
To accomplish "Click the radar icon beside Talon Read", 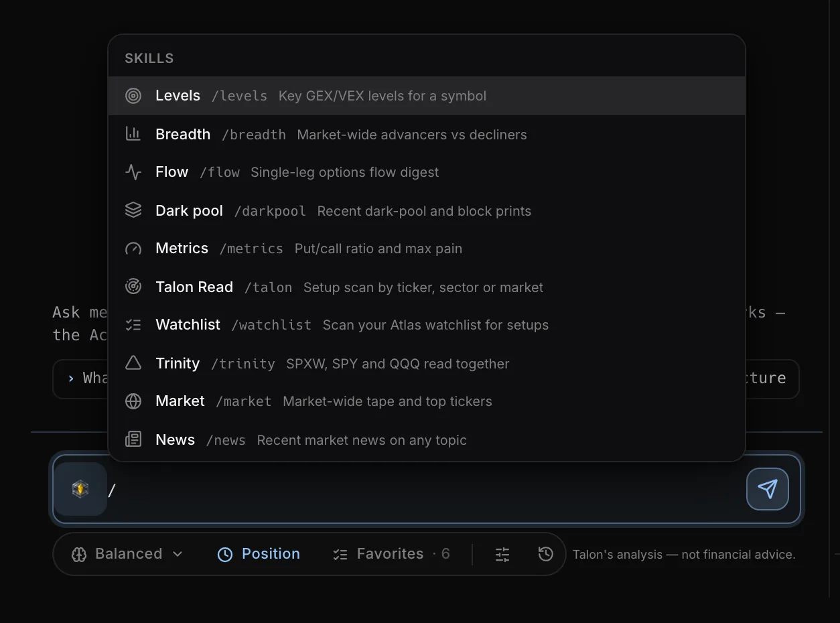I will coord(133,287).
